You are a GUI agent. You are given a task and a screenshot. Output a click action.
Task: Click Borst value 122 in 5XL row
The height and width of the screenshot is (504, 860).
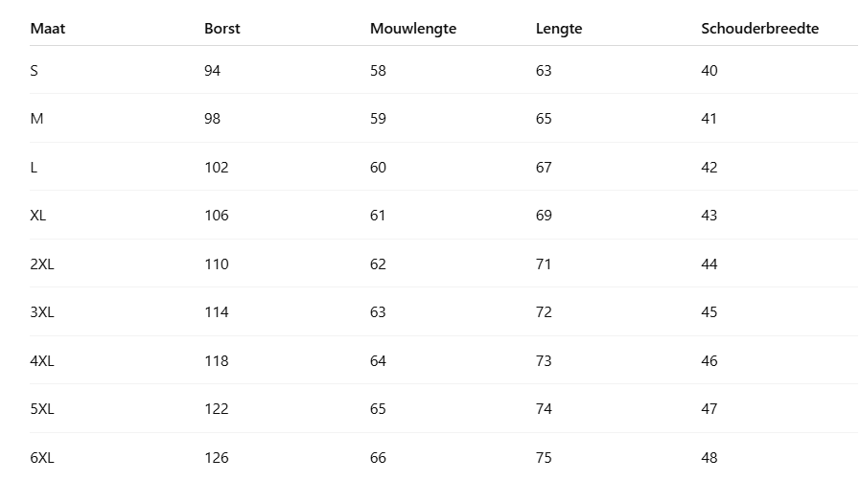[217, 409]
